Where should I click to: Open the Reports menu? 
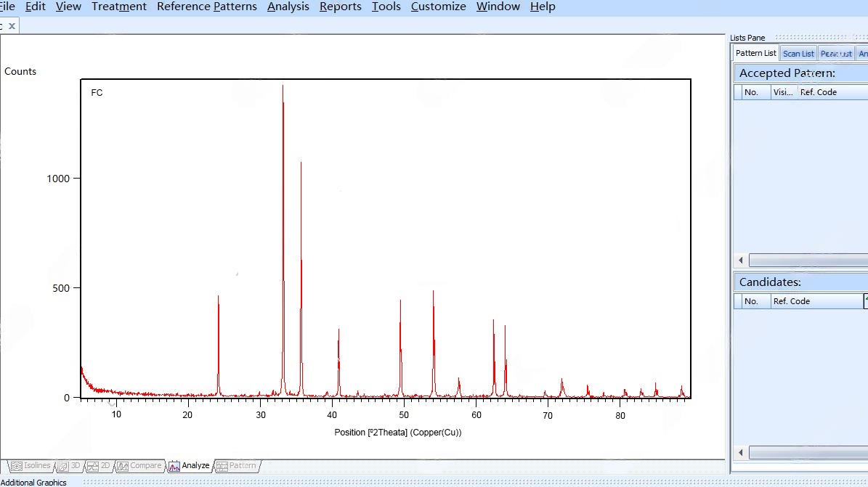(340, 7)
